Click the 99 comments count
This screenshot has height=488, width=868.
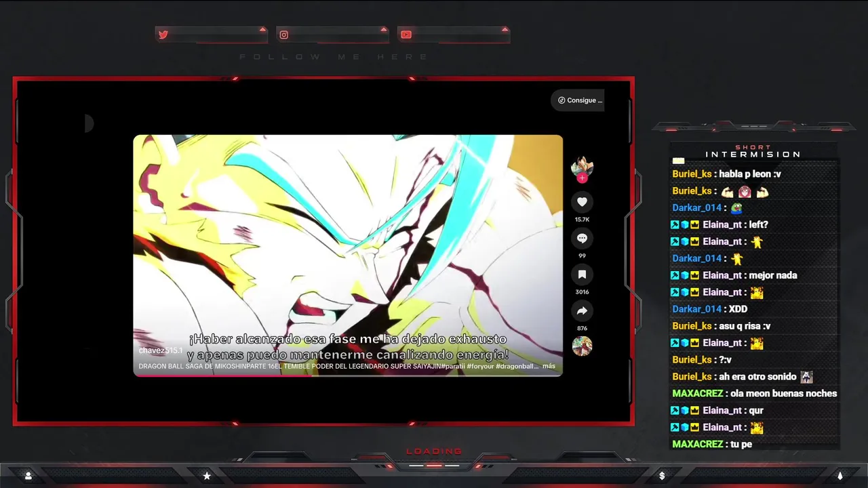(582, 256)
